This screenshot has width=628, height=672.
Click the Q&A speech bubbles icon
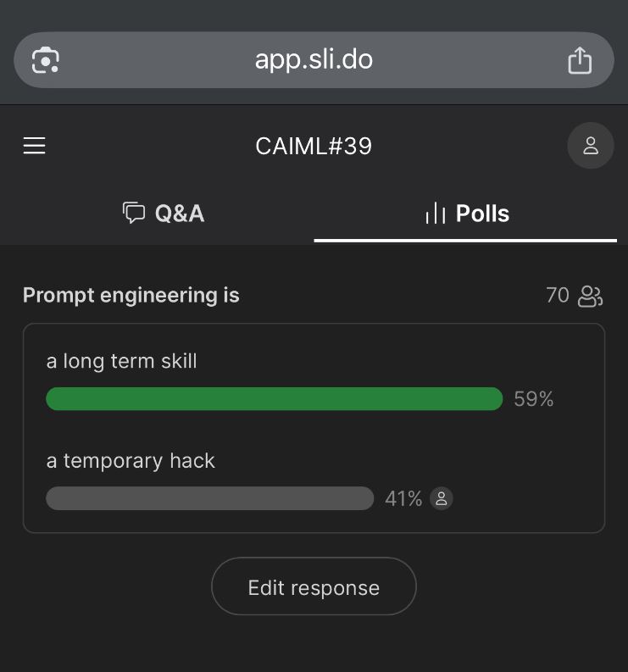(x=134, y=213)
